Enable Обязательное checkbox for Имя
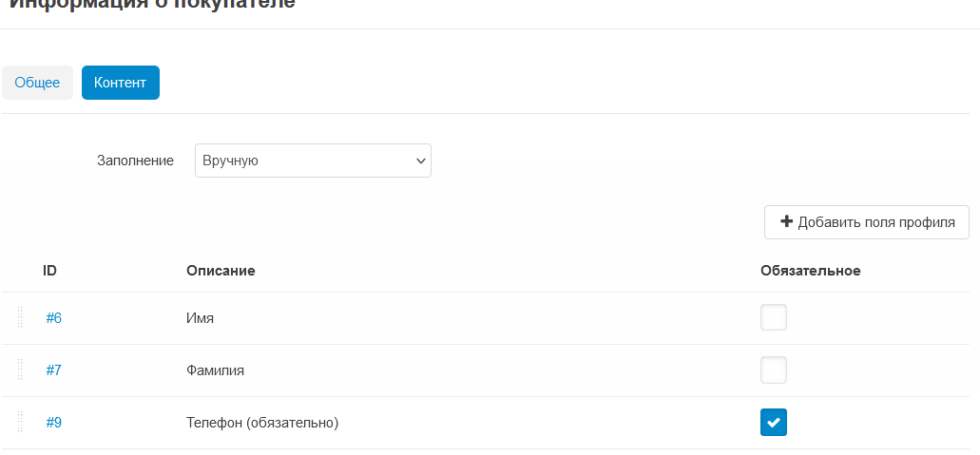 pos(774,317)
